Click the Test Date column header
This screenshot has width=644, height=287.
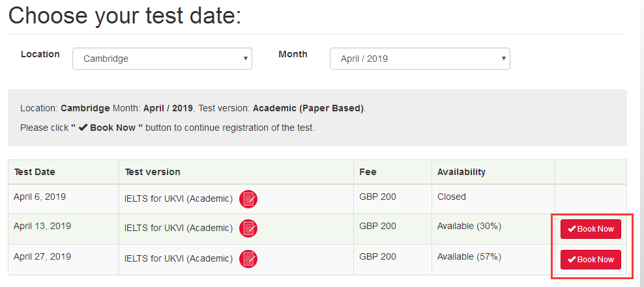point(35,172)
